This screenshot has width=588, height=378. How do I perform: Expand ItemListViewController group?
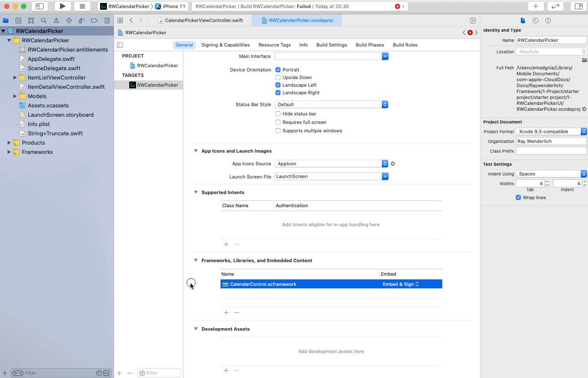[15, 77]
